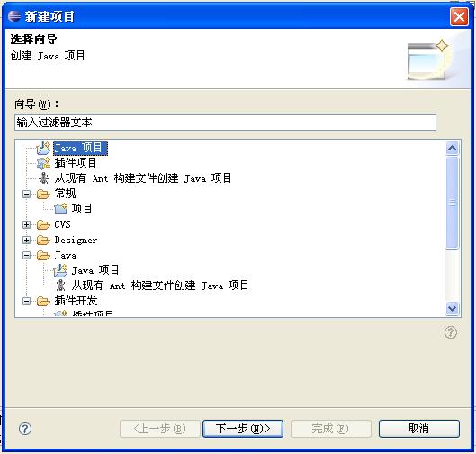476x454 pixels.
Task: Close the 新建项目 dialog
Action: tap(459, 16)
